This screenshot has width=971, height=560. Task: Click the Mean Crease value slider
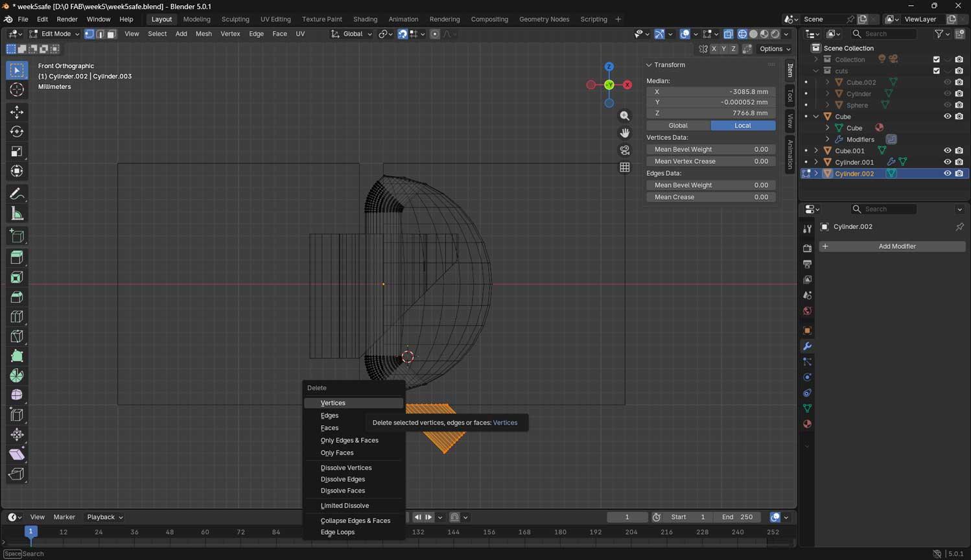(x=710, y=197)
